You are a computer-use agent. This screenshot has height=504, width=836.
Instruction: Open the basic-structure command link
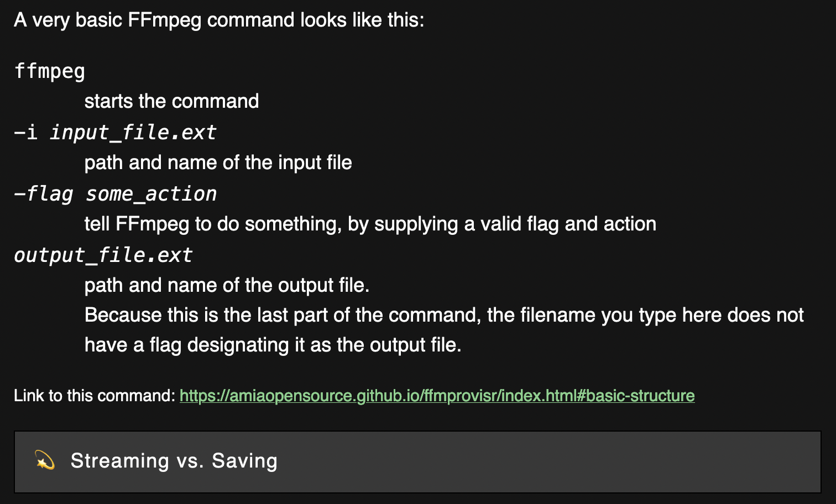[x=437, y=396]
